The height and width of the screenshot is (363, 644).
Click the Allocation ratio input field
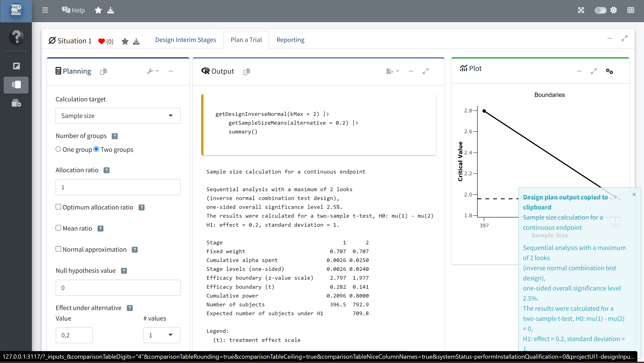(118, 187)
